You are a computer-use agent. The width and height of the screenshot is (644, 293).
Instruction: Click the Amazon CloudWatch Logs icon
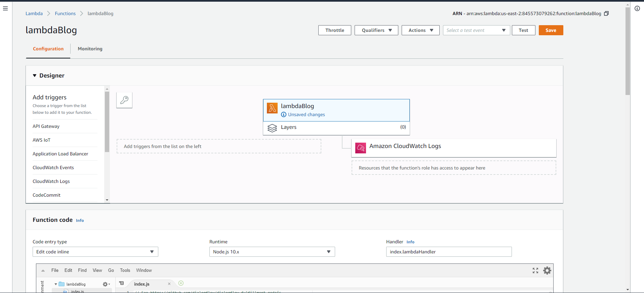pos(360,148)
